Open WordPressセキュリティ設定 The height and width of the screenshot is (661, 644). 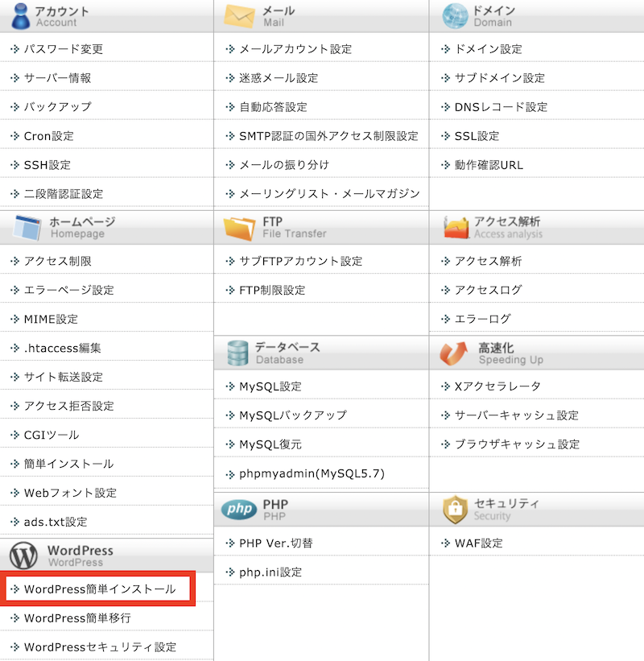tap(101, 647)
